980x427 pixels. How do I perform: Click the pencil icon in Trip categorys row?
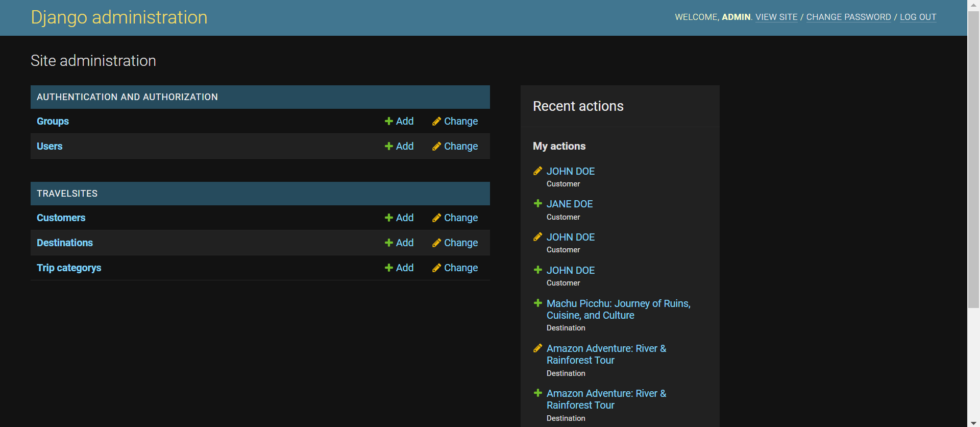436,268
